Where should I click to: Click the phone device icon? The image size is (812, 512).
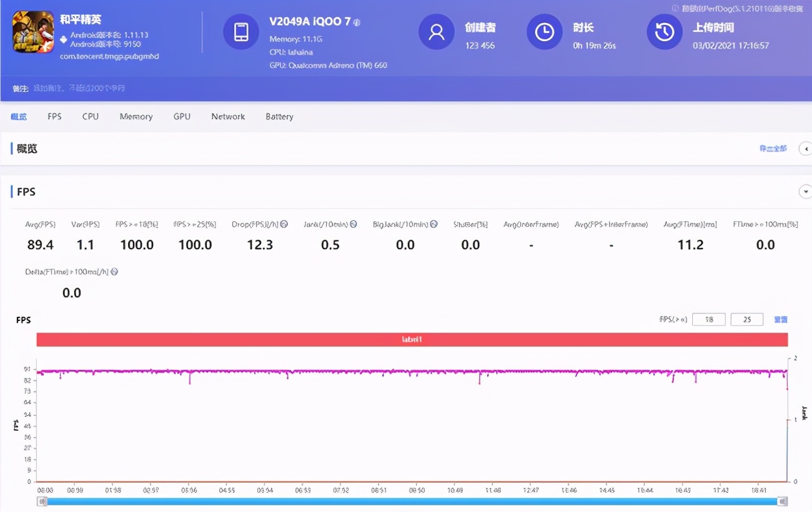pos(241,32)
